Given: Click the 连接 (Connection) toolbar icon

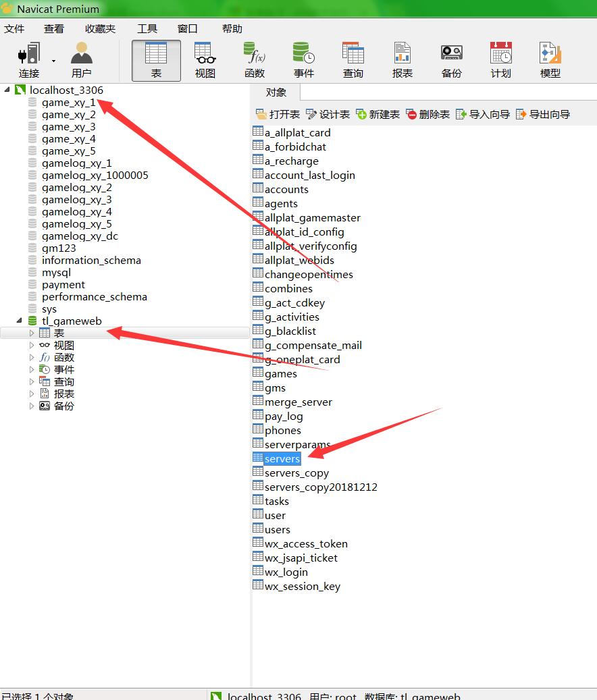Looking at the screenshot, I should 28,60.
